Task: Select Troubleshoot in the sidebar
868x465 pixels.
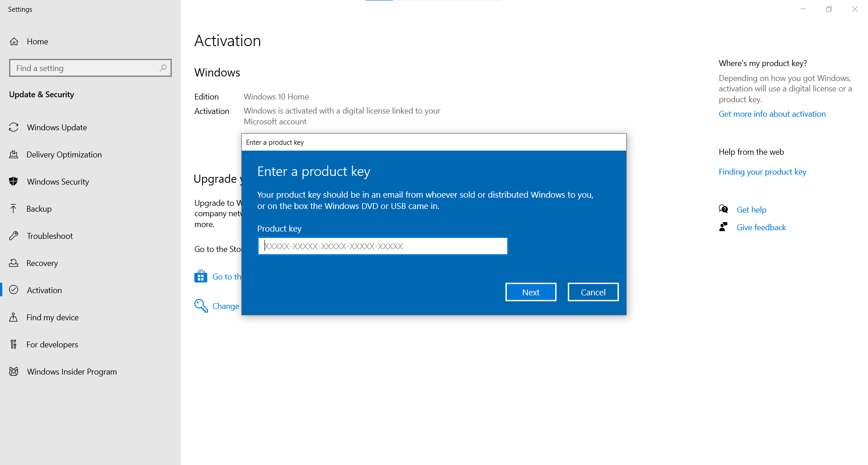Action: pyautogui.click(x=90, y=236)
